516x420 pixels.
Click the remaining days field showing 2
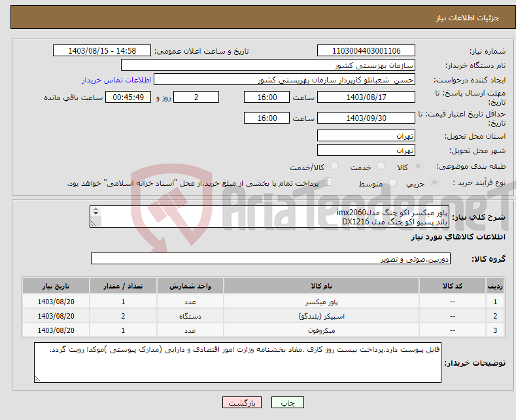tap(196, 97)
